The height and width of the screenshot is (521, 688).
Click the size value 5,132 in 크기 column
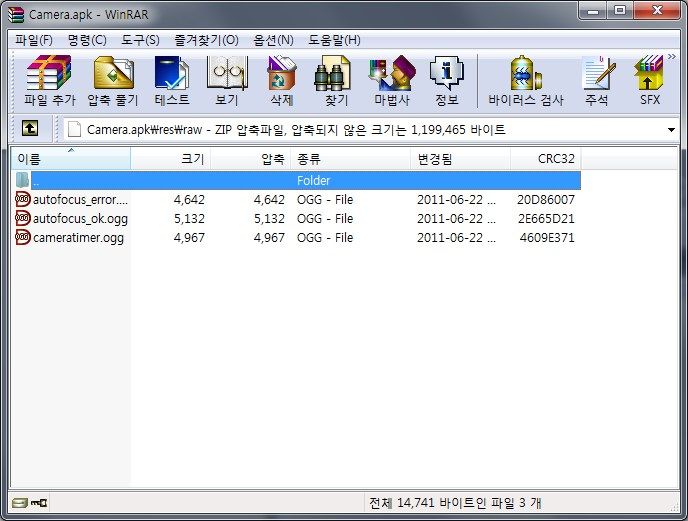point(189,219)
